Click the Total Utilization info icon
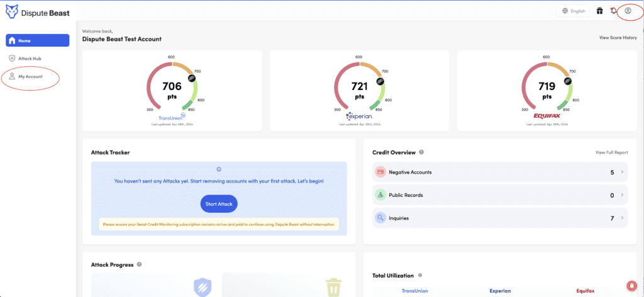Screen dimensions: 644x297 tap(420, 276)
